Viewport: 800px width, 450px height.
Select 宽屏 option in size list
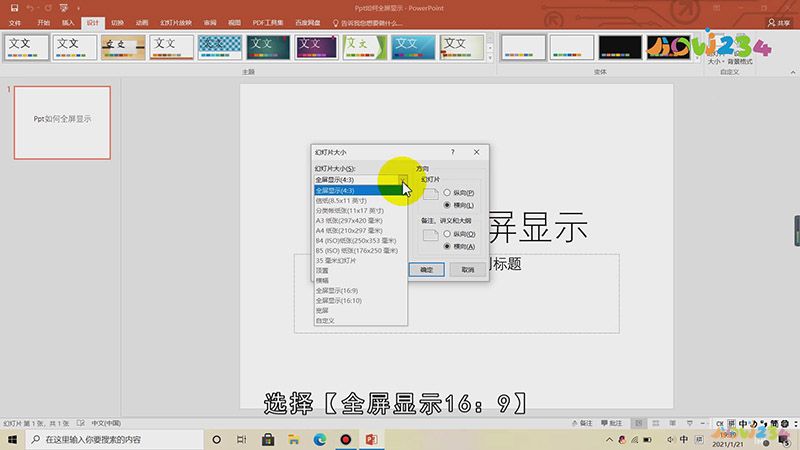coord(360,310)
